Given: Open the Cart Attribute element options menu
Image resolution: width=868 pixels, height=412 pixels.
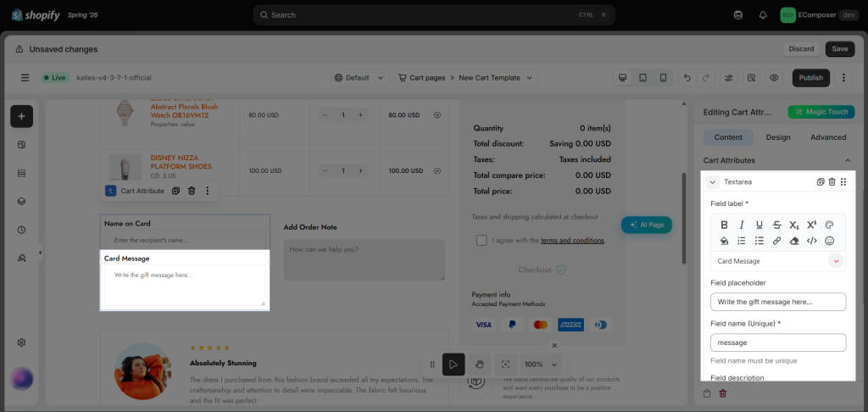Looking at the screenshot, I should tap(207, 191).
